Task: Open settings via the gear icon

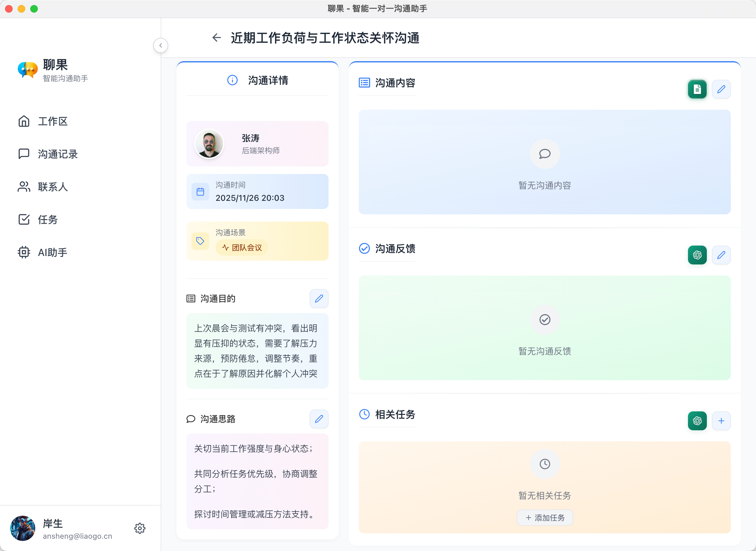Action: pos(140,528)
